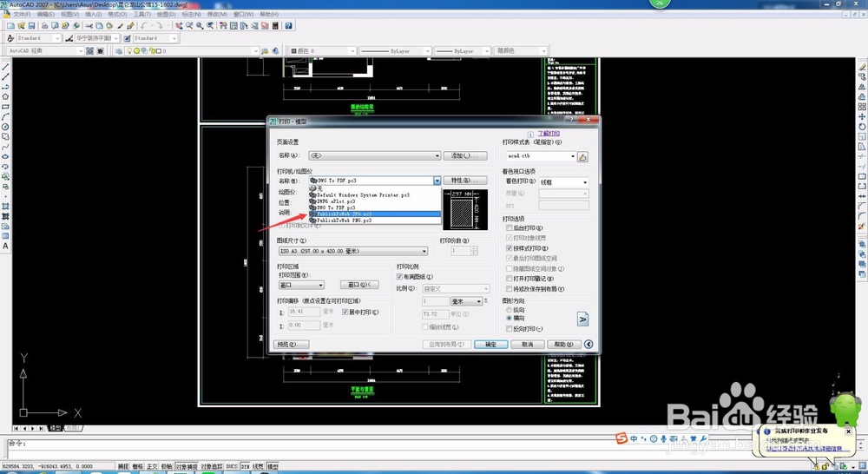Choose PublishToWeb PNG.pc3 in printer list

375,221
